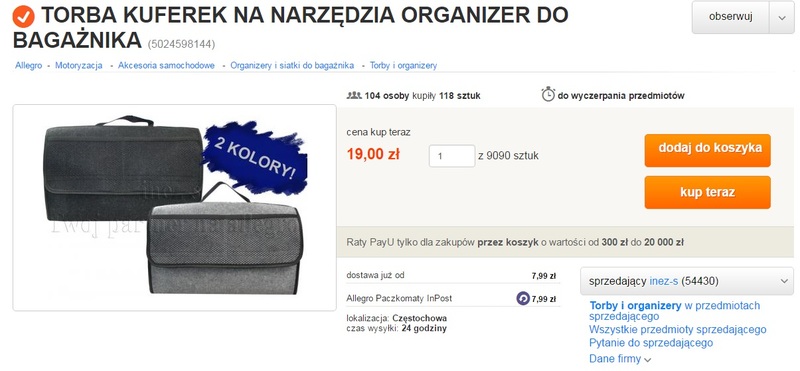Click the quantity input field
Screen dimensions: 800x371
(x=452, y=156)
